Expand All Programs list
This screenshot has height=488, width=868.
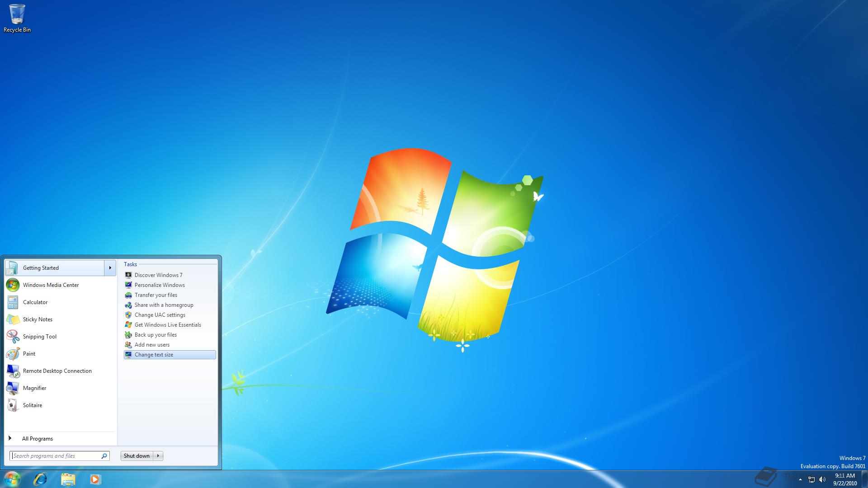point(37,439)
